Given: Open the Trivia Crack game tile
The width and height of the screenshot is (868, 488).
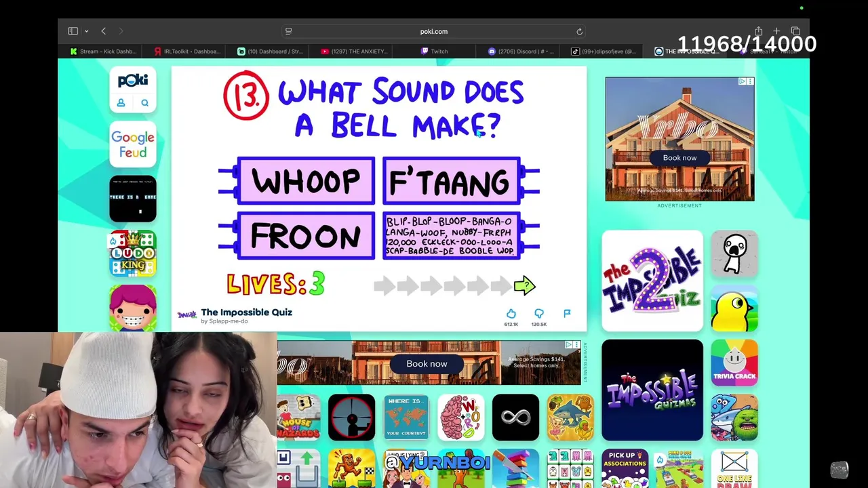Looking at the screenshot, I should (734, 363).
